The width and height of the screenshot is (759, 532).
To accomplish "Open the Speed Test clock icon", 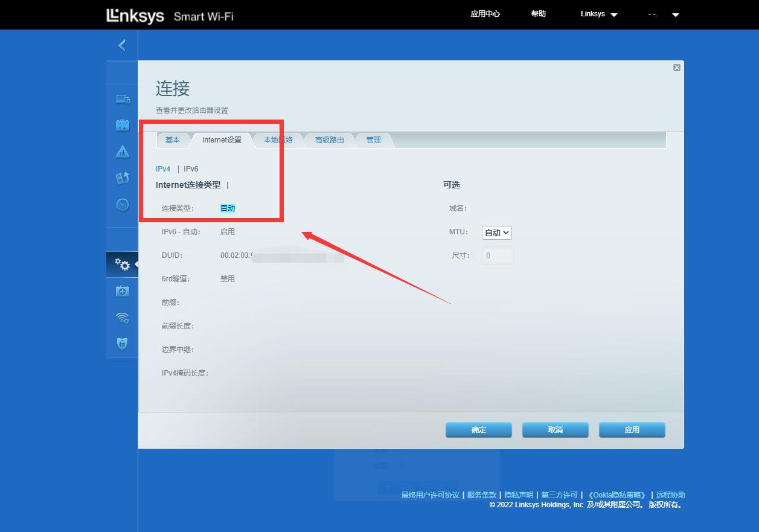I will (x=122, y=205).
